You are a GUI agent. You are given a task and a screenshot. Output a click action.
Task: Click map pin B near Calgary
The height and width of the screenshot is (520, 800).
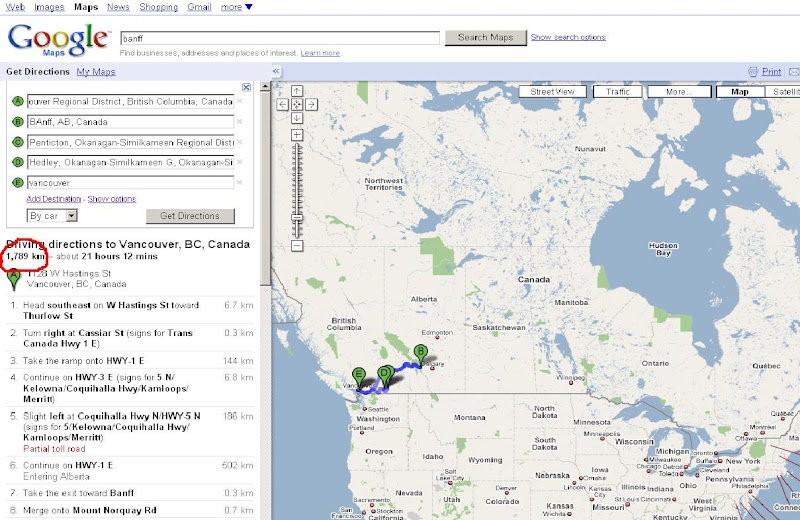point(420,355)
